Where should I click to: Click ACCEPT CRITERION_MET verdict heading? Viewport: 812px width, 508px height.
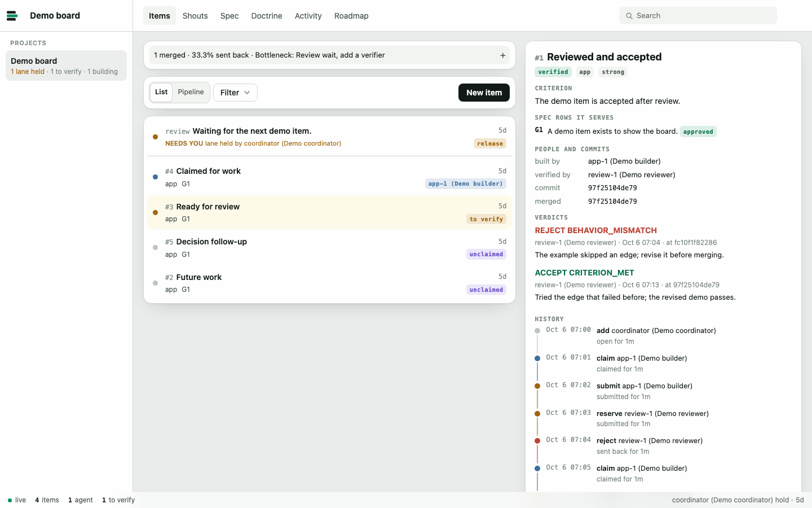tap(584, 273)
